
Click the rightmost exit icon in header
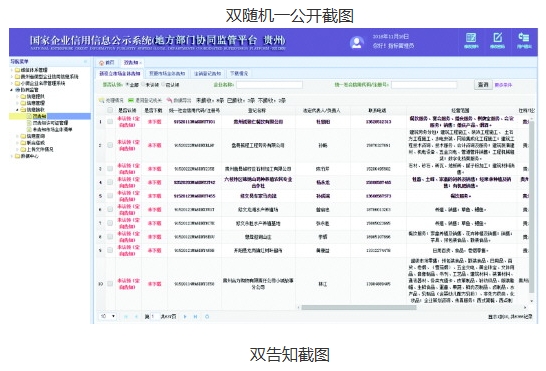524,40
